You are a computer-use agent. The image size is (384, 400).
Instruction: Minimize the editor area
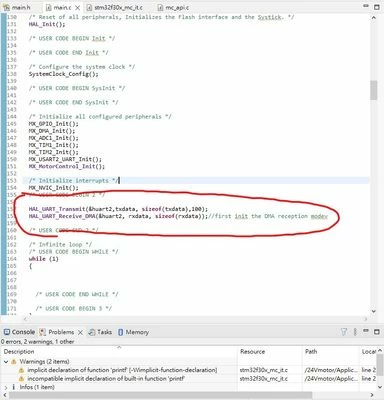tap(366, 7)
